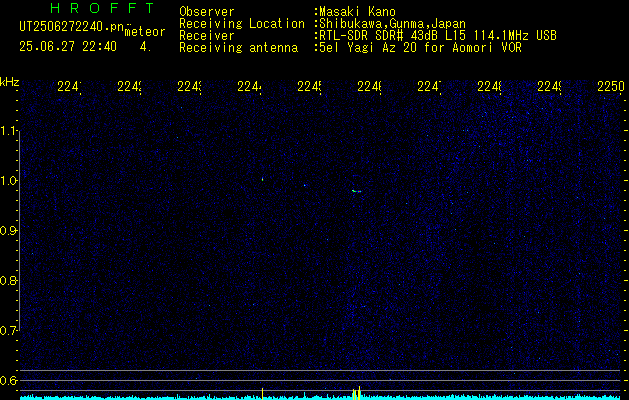This screenshot has width=629, height=400.
Task: Click the yellow count spikes below 2246
Action: pos(357,393)
